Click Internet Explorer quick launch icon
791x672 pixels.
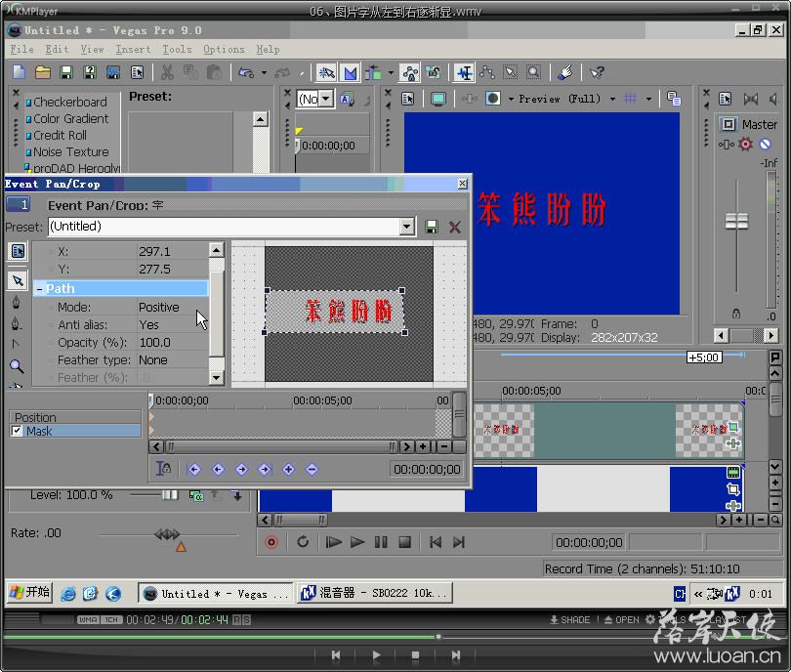click(67, 594)
